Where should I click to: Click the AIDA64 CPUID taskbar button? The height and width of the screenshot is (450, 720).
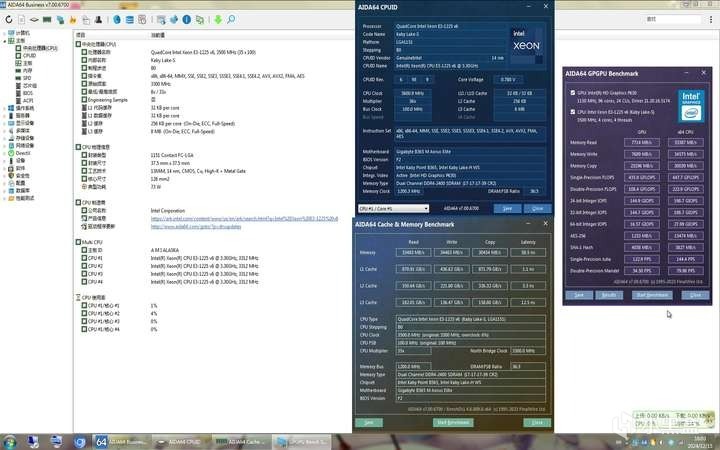point(181,442)
